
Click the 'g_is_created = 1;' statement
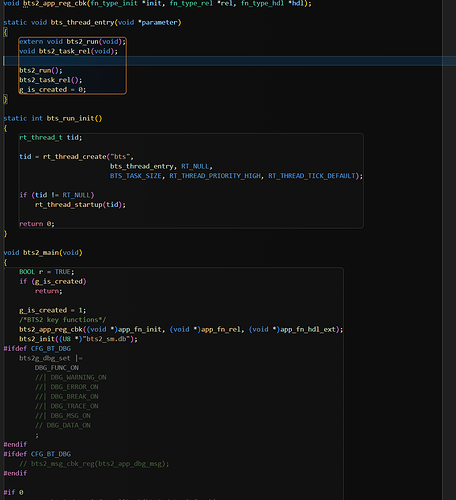(52, 310)
